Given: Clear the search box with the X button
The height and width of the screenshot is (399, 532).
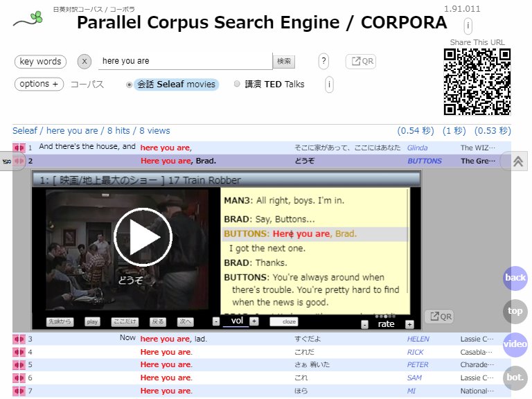Looking at the screenshot, I should (x=84, y=62).
